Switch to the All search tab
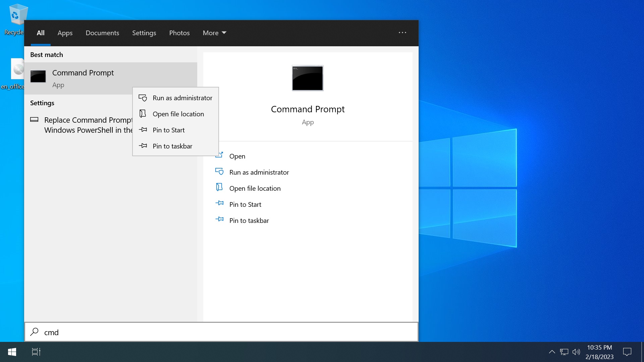This screenshot has height=362, width=644. 41,33
